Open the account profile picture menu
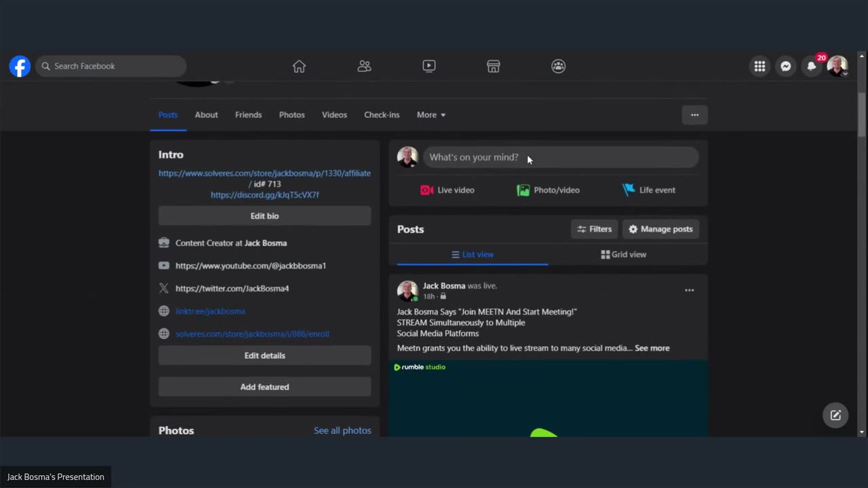 pos(837,66)
